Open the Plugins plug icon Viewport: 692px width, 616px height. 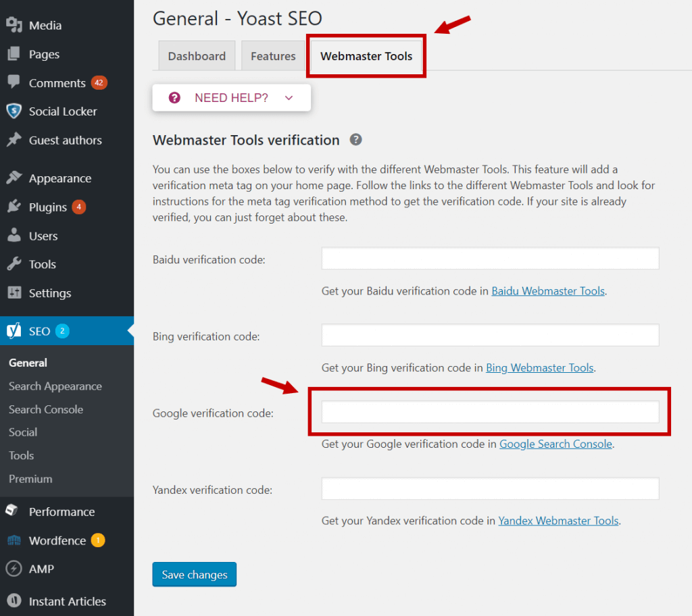pos(14,207)
